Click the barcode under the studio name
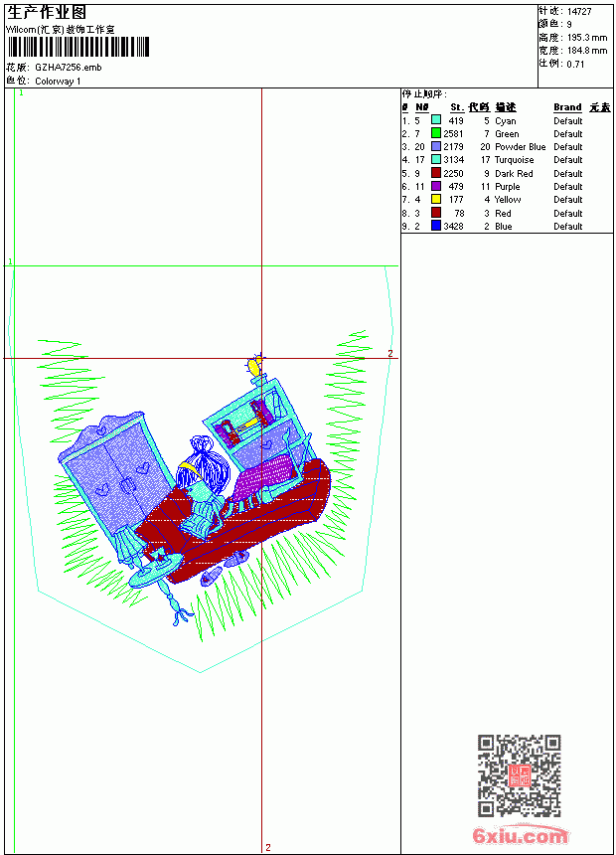The width and height of the screenshot is (616, 855). tap(77, 47)
